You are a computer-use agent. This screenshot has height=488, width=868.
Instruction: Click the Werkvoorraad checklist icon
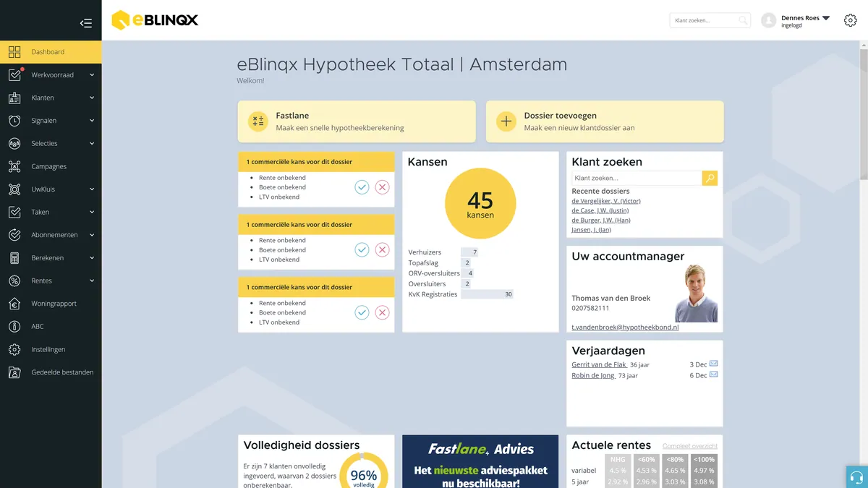click(14, 74)
